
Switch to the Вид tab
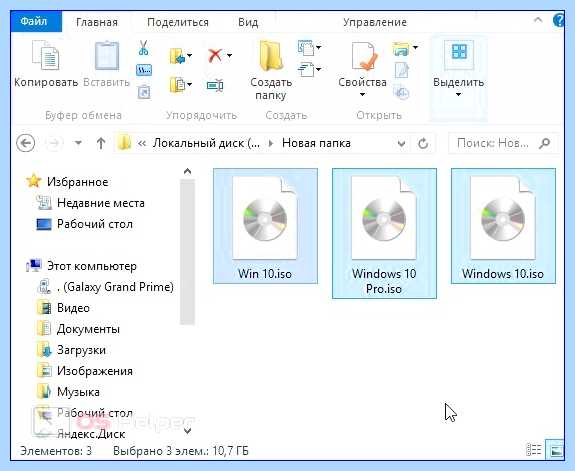coord(248,22)
